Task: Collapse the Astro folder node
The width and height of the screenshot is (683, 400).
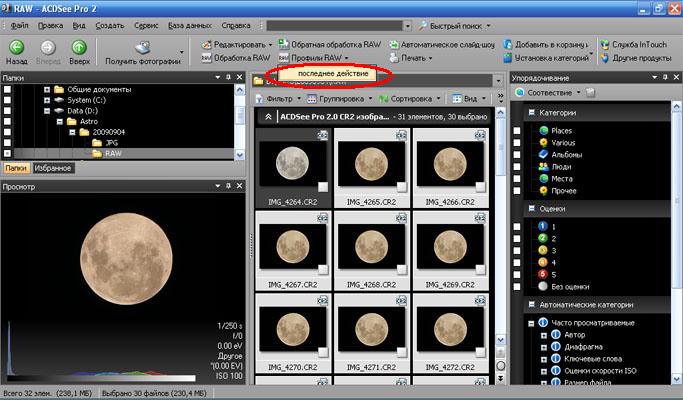Action: point(60,122)
